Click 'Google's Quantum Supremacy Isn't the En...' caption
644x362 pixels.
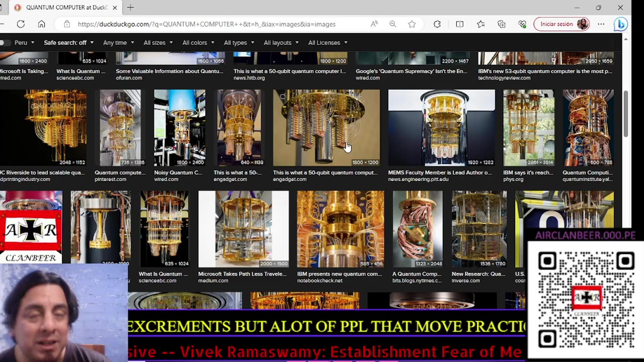click(412, 71)
